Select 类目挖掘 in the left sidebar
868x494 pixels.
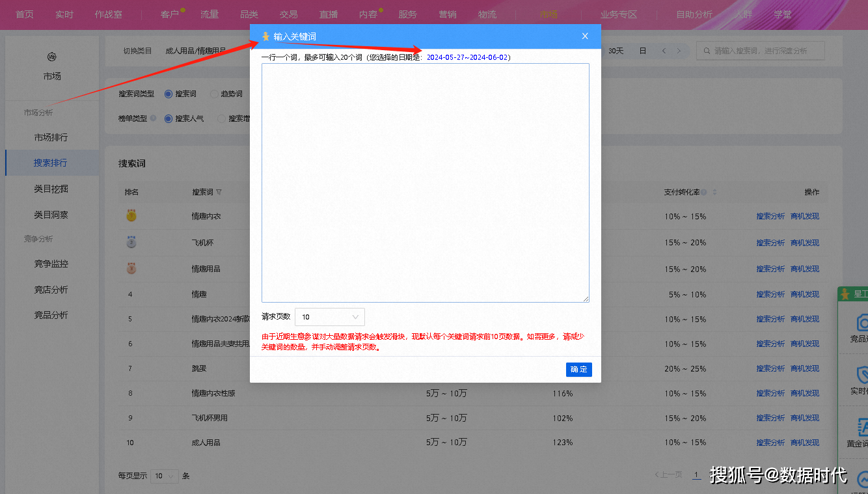tap(51, 189)
